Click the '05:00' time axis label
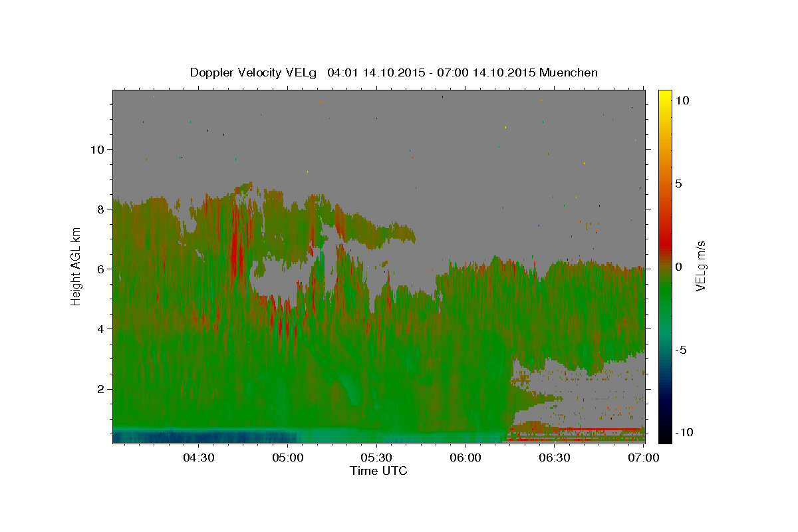The image size is (798, 532). tap(288, 458)
